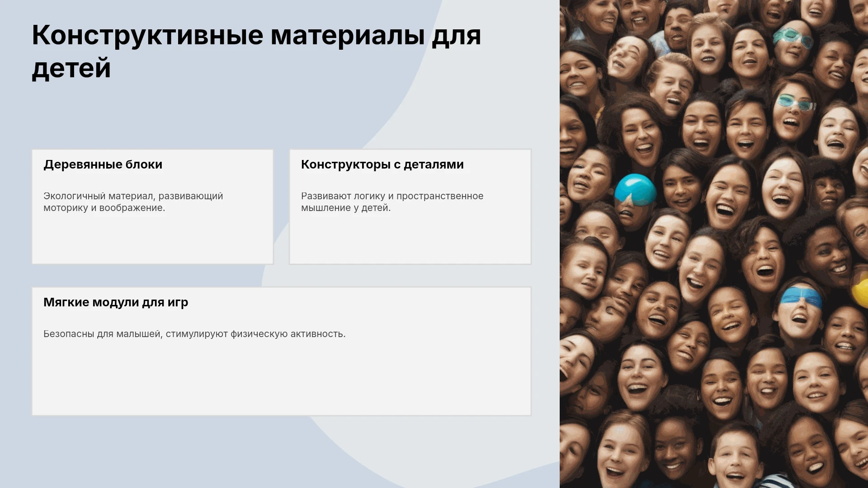
Task: Click the blue blindfolded face in the photo
Action: pos(800,298)
